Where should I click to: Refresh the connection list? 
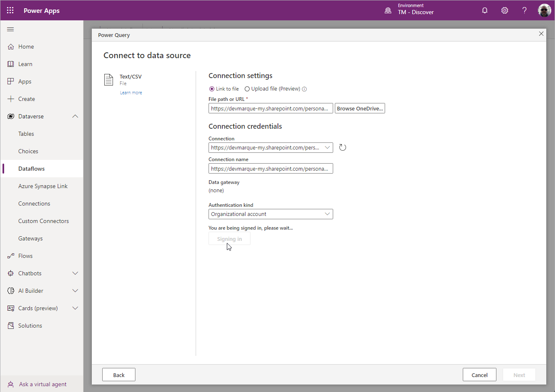click(x=342, y=147)
